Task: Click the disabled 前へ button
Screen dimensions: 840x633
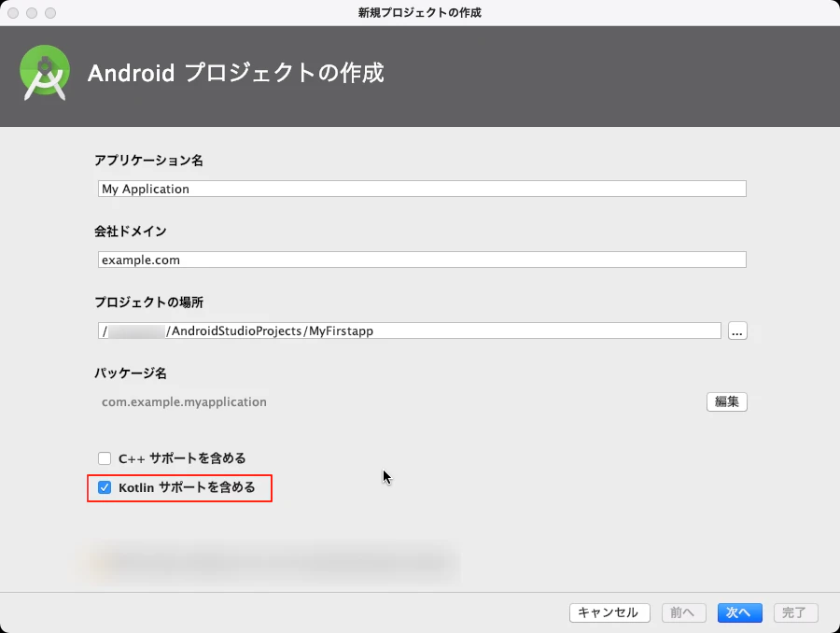Action: (x=683, y=612)
